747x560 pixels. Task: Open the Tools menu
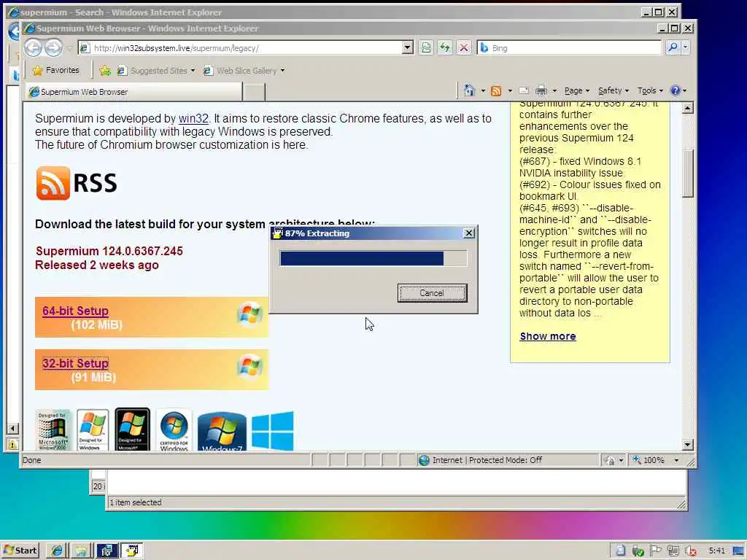pos(650,90)
